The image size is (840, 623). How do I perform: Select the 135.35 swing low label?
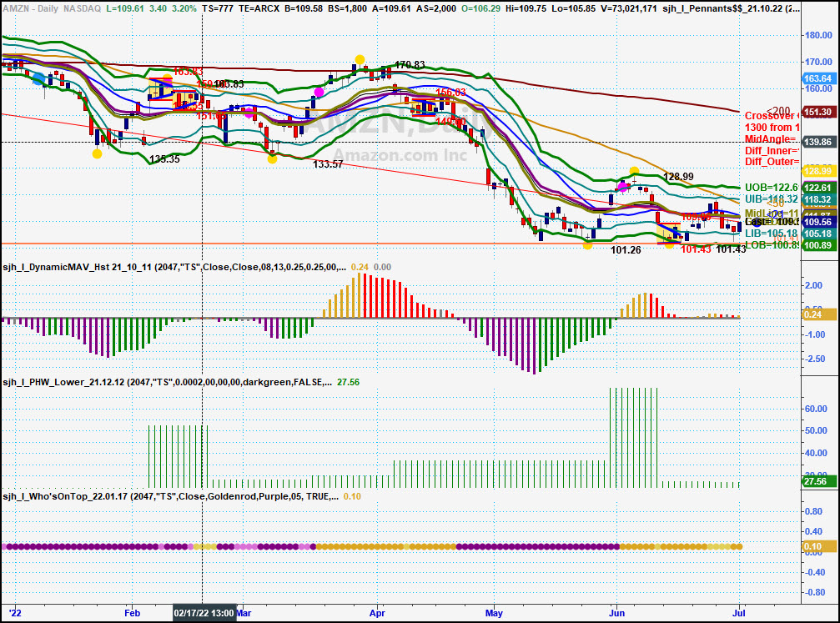click(164, 159)
